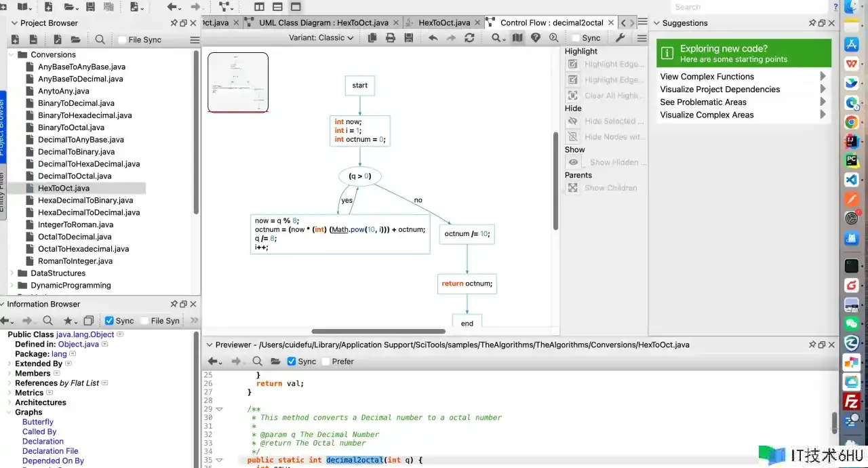Expand the DataStructures folder
The height and width of the screenshot is (468, 868).
(12, 273)
